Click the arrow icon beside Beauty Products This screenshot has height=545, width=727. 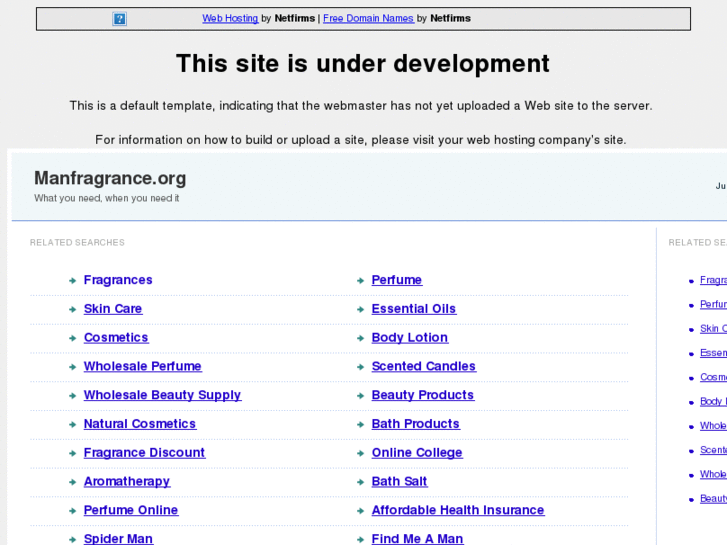point(360,396)
